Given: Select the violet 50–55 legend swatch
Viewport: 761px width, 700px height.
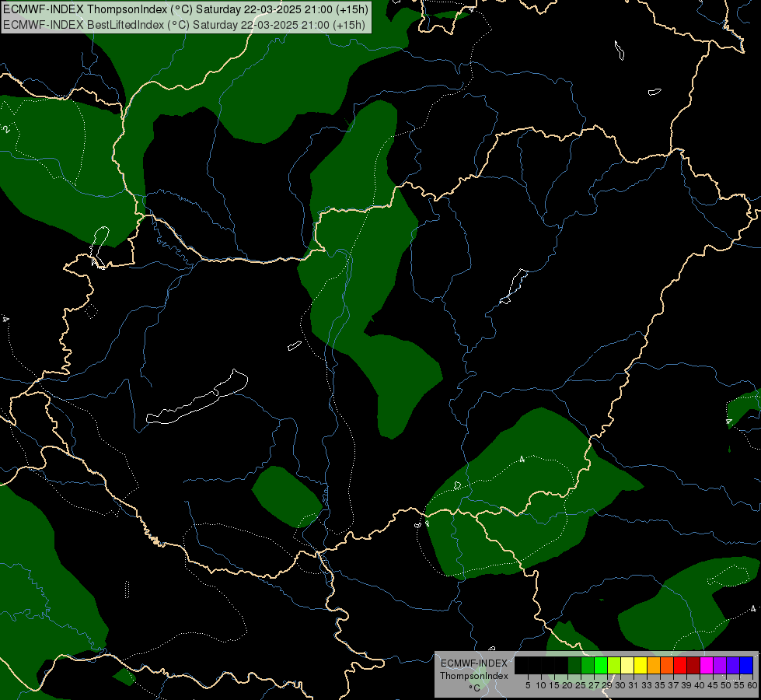Looking at the screenshot, I should [733, 665].
